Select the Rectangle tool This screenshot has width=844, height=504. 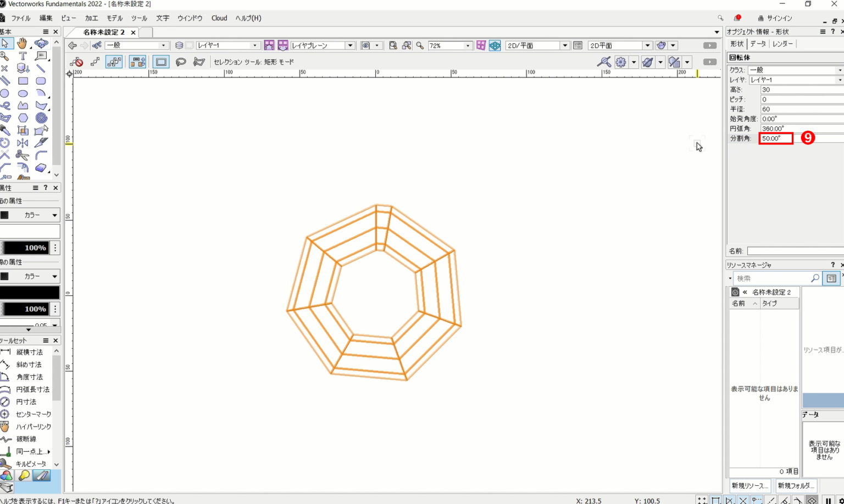[23, 80]
